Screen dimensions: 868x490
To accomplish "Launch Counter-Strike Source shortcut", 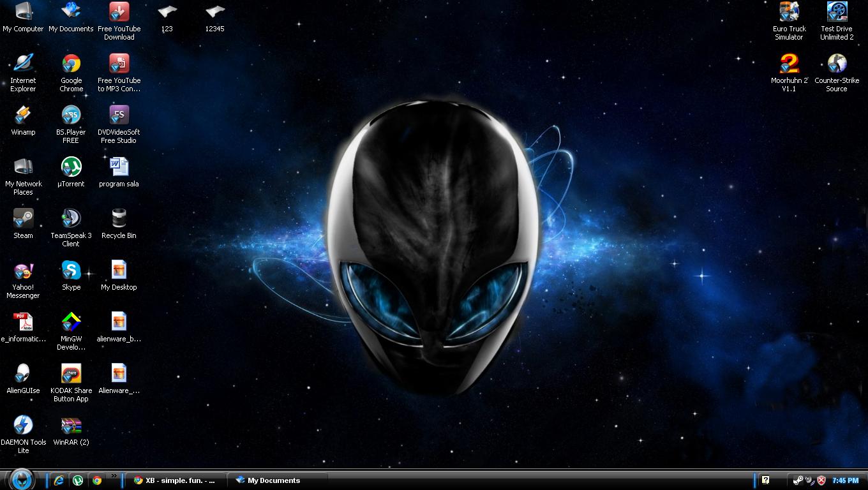I will coord(837,73).
